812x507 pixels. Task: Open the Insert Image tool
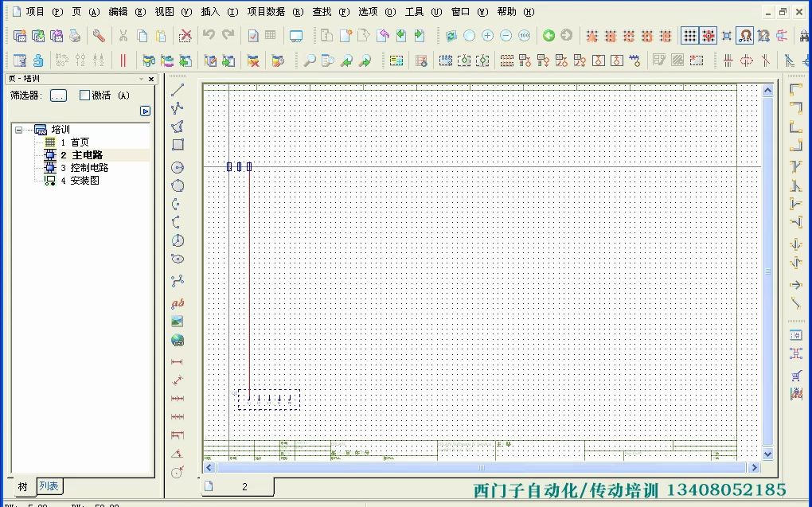click(178, 321)
